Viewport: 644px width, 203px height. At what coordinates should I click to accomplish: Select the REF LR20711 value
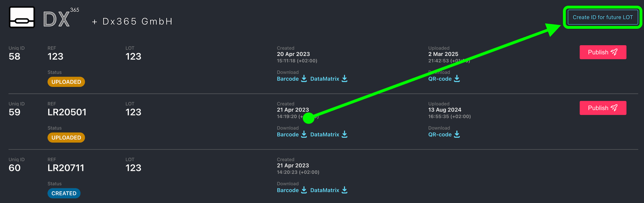pos(66,168)
